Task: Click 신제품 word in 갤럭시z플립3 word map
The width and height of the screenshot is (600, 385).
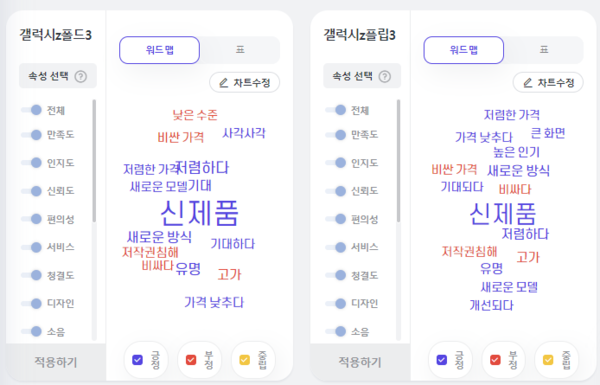Action: [502, 214]
